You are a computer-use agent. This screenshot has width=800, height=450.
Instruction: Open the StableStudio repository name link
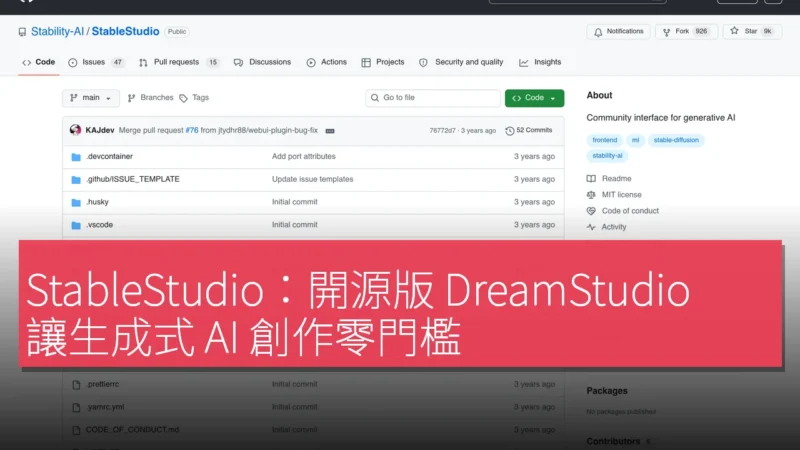click(x=126, y=32)
